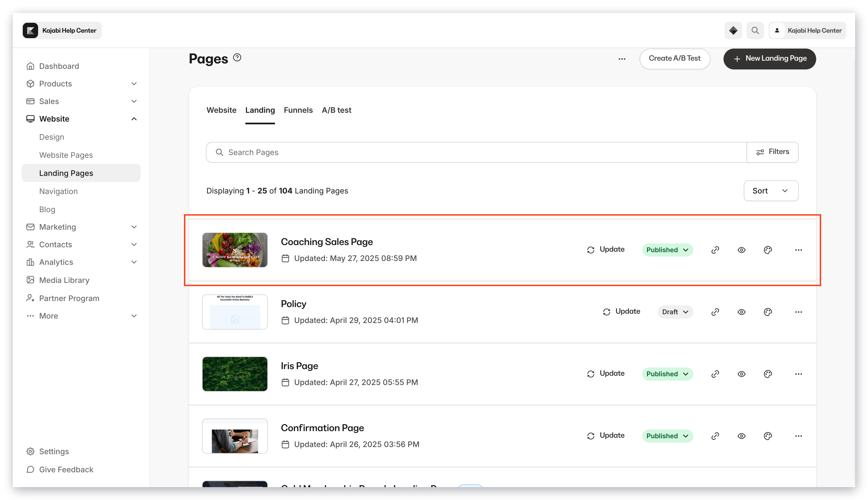This screenshot has width=868, height=500.
Task: Preview Iris Page with eye icon
Action: tap(741, 373)
